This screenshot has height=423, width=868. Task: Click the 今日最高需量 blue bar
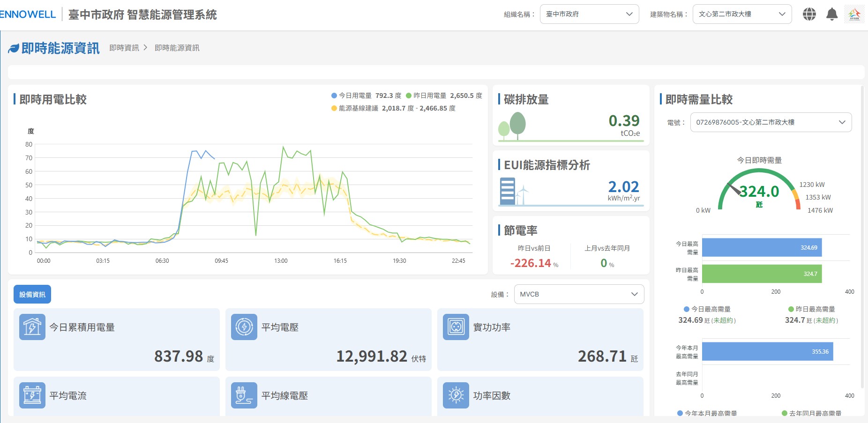(x=761, y=247)
